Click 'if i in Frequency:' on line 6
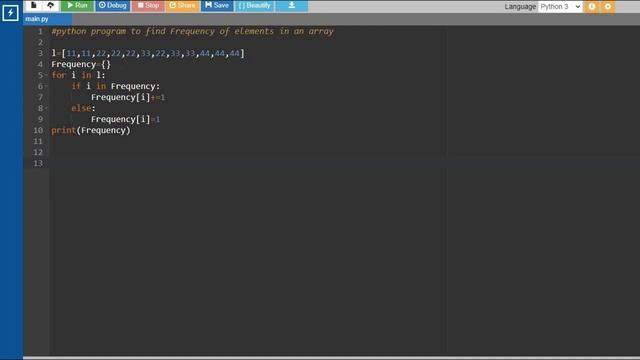This screenshot has width=640, height=360. point(116,86)
